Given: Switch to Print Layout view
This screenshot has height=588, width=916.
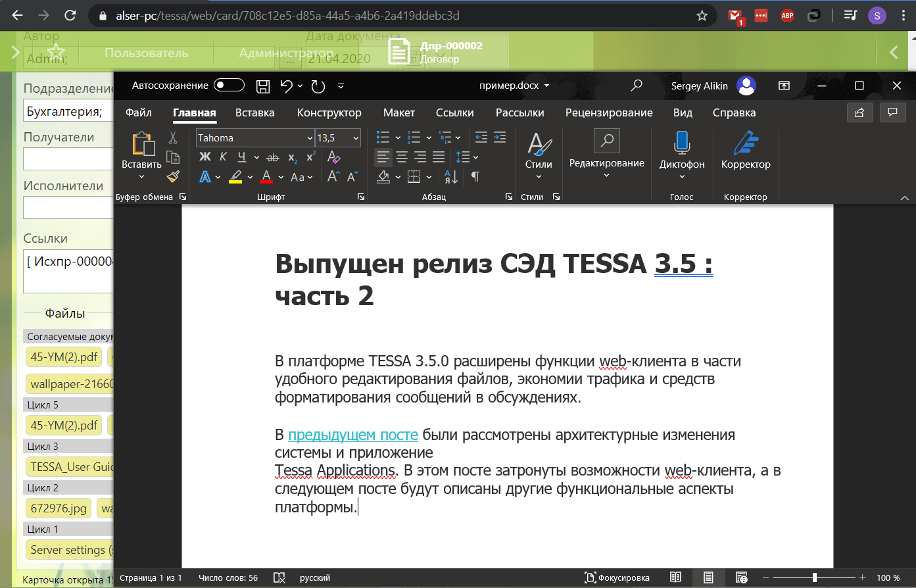Looking at the screenshot, I should coord(708,577).
